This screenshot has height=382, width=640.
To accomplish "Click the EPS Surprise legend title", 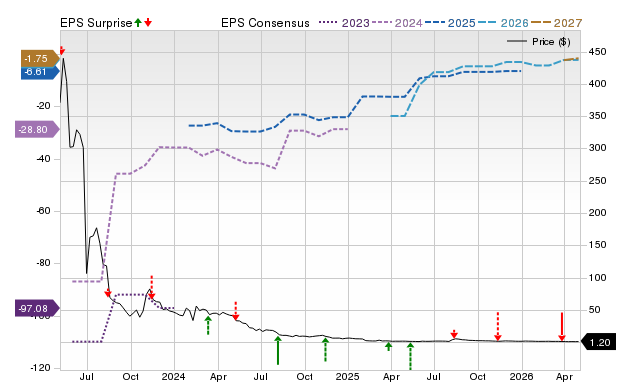I will [x=96, y=23].
